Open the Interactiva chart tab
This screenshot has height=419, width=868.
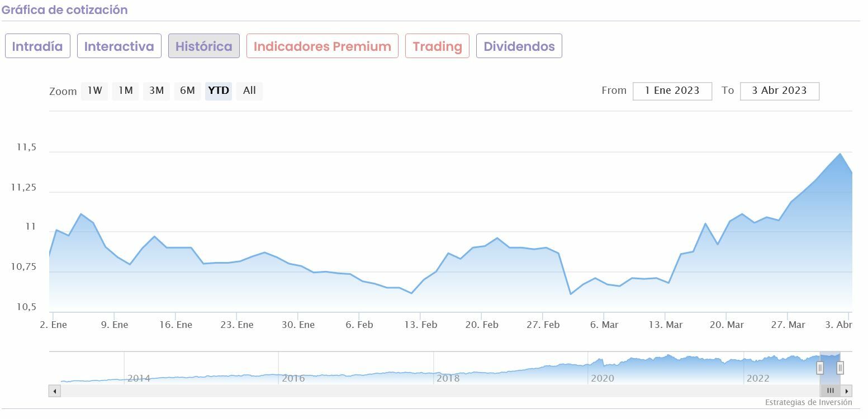click(x=119, y=46)
